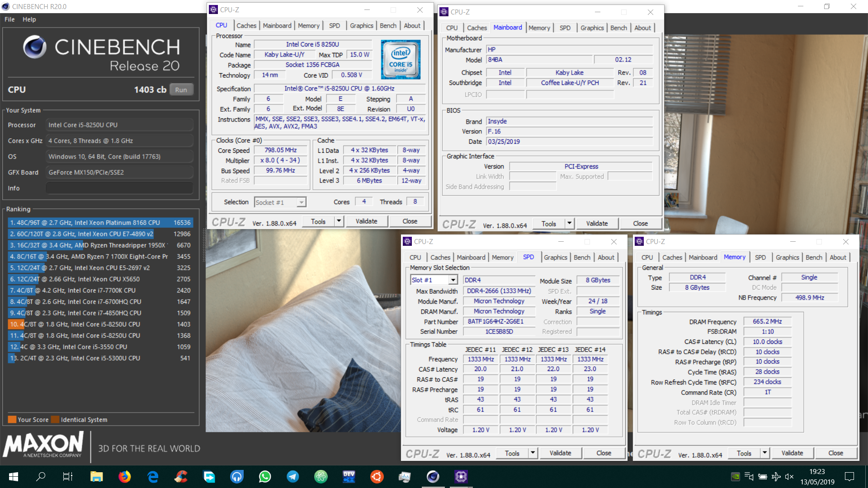The width and height of the screenshot is (868, 488).
Task: Click the DRAM Frequency 665.2 MHz value
Action: 767,322
